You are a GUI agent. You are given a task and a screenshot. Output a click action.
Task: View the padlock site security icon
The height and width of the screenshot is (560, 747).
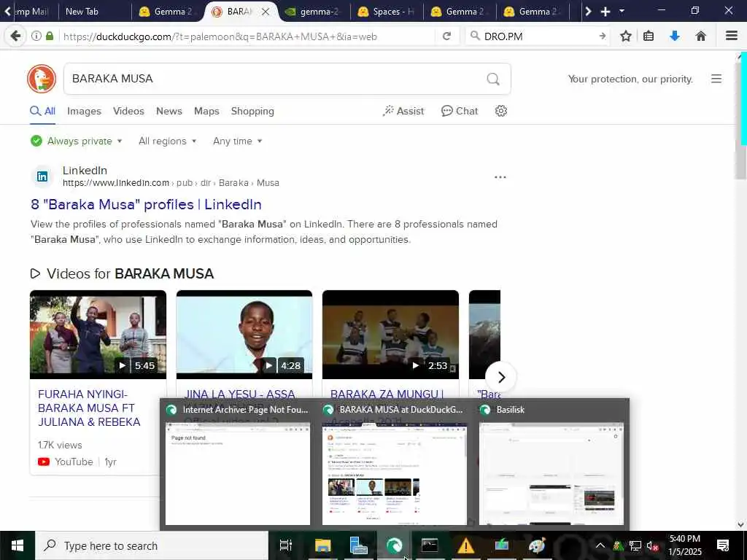pos(50,36)
